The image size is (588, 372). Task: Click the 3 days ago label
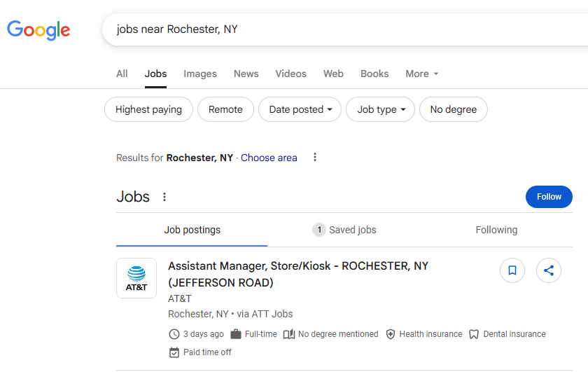point(204,333)
